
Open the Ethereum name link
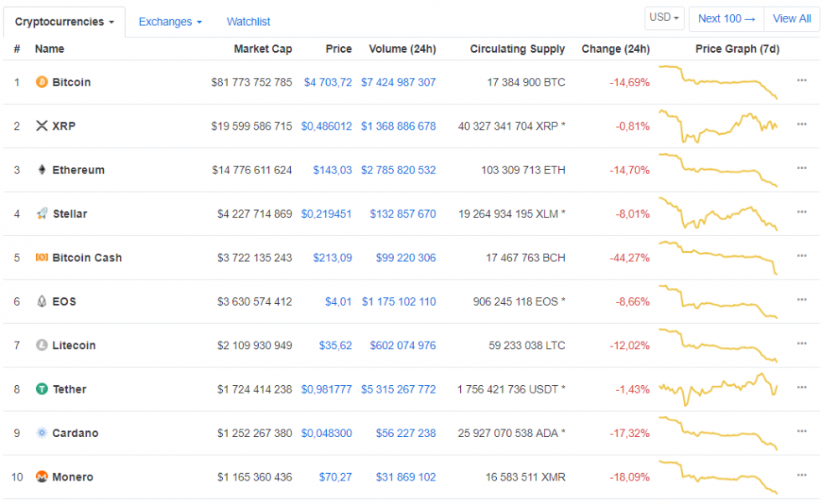click(79, 170)
